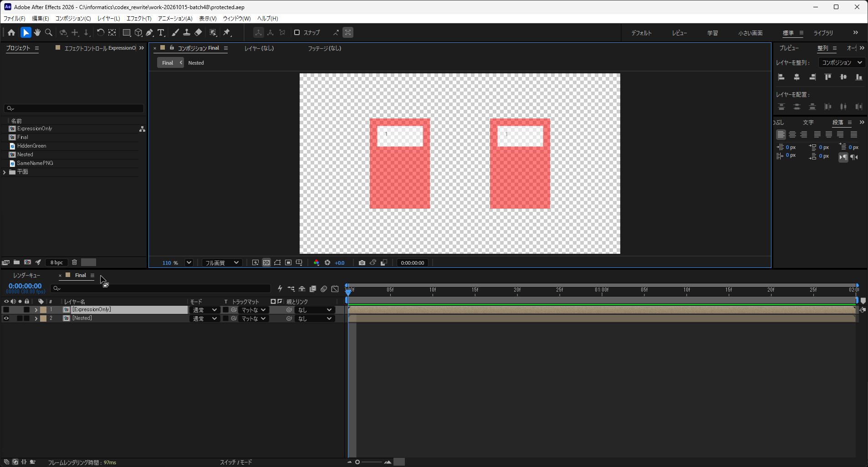Image resolution: width=868 pixels, height=467 pixels.
Task: Open the channel display RGB icon
Action: click(x=316, y=263)
